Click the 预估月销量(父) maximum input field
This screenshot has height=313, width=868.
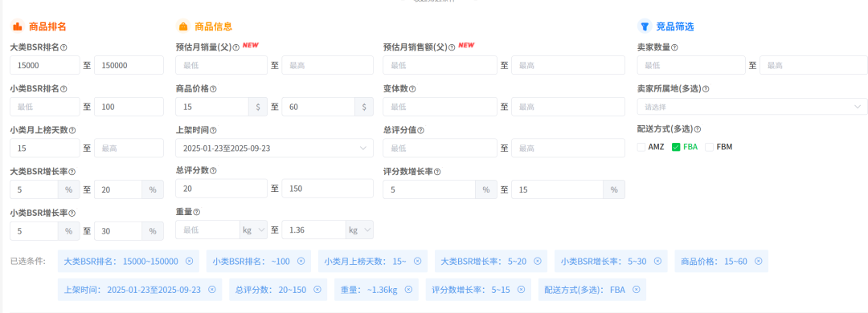[x=328, y=65]
